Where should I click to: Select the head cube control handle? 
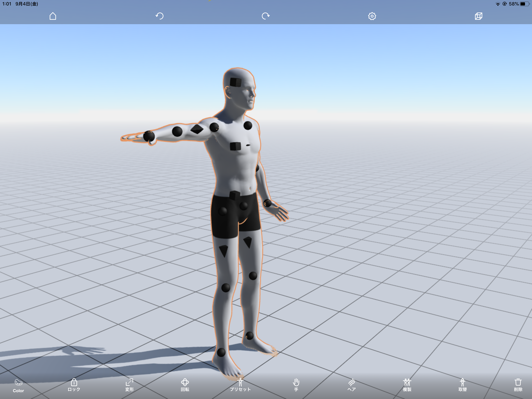pos(236,82)
